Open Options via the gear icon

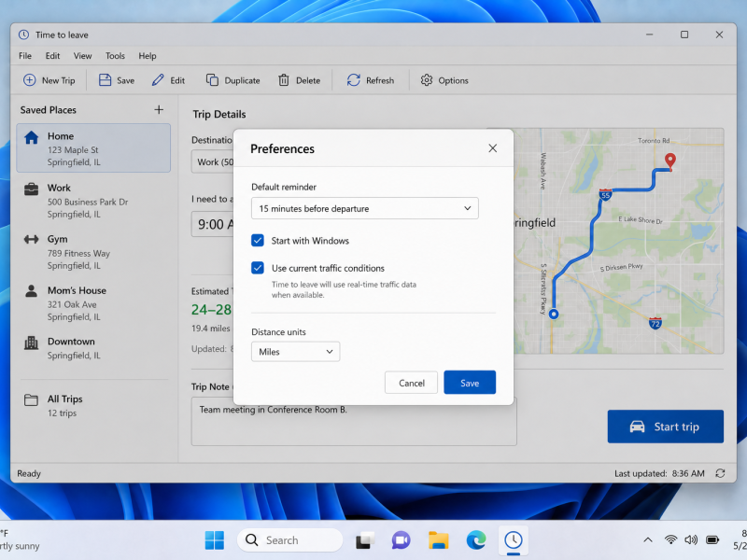(427, 80)
